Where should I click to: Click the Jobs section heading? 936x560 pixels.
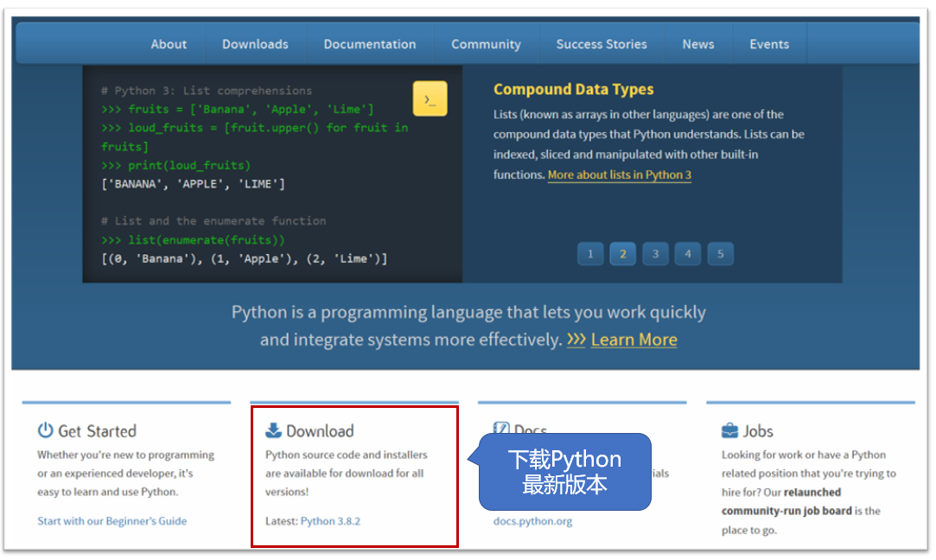coord(758,431)
